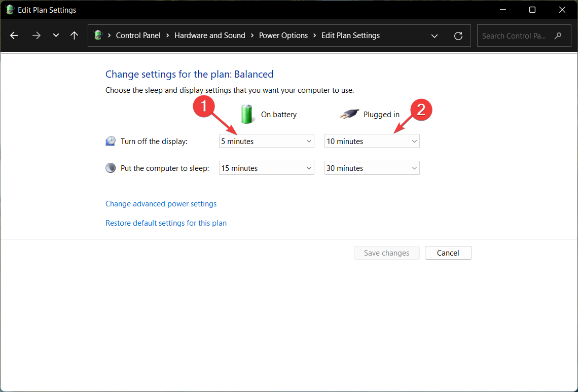Click the forward navigation arrow
This screenshot has width=578, height=392.
pos(36,35)
